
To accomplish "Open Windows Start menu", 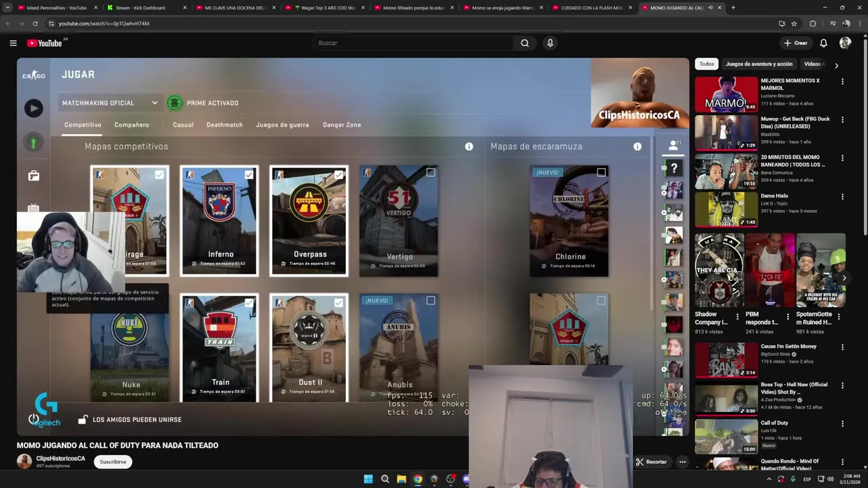I will coord(368,479).
